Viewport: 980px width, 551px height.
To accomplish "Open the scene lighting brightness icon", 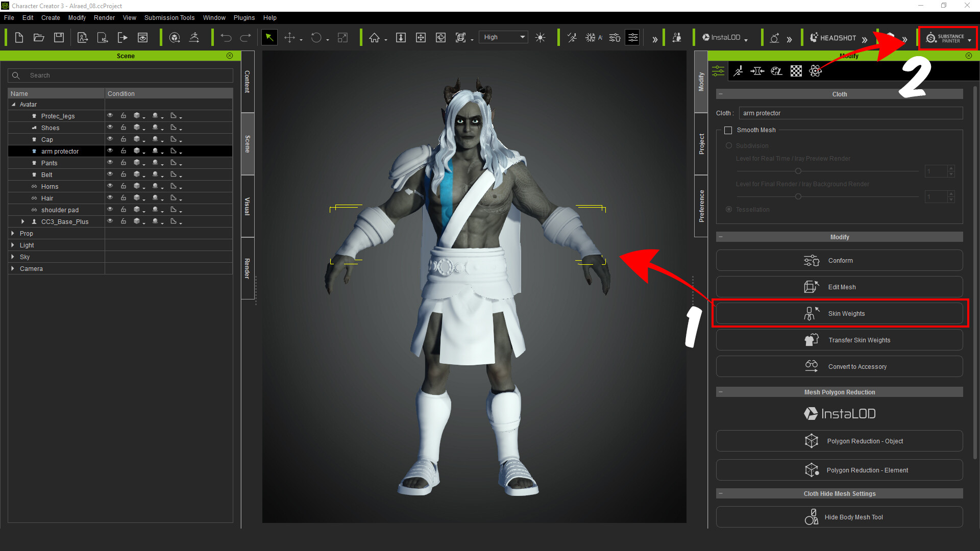I will (x=541, y=37).
